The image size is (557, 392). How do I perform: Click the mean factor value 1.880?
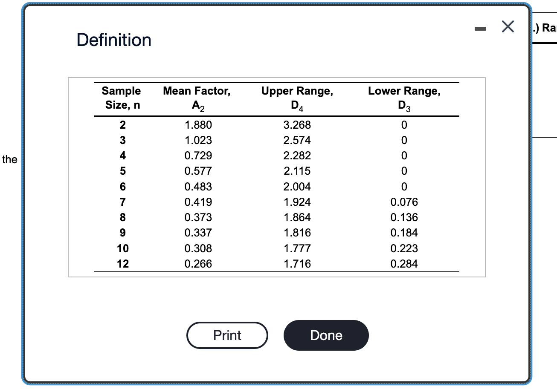(x=197, y=125)
